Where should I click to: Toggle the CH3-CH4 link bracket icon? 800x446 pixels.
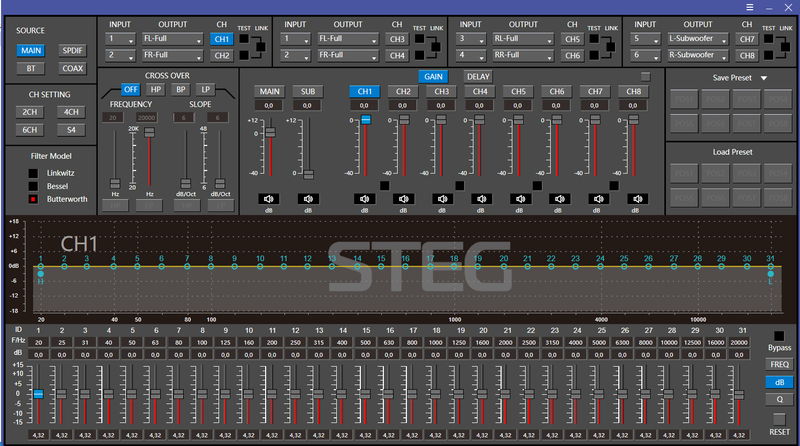(436, 47)
